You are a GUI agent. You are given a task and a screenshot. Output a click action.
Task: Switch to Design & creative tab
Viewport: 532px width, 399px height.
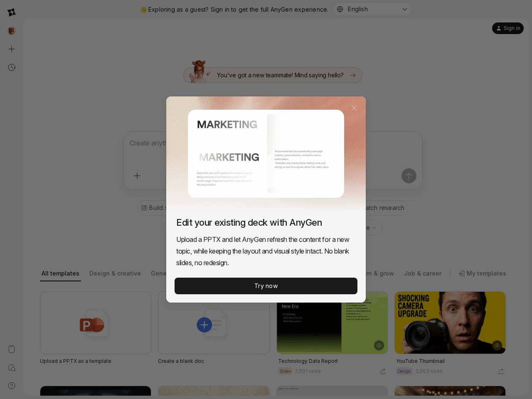pos(115,273)
